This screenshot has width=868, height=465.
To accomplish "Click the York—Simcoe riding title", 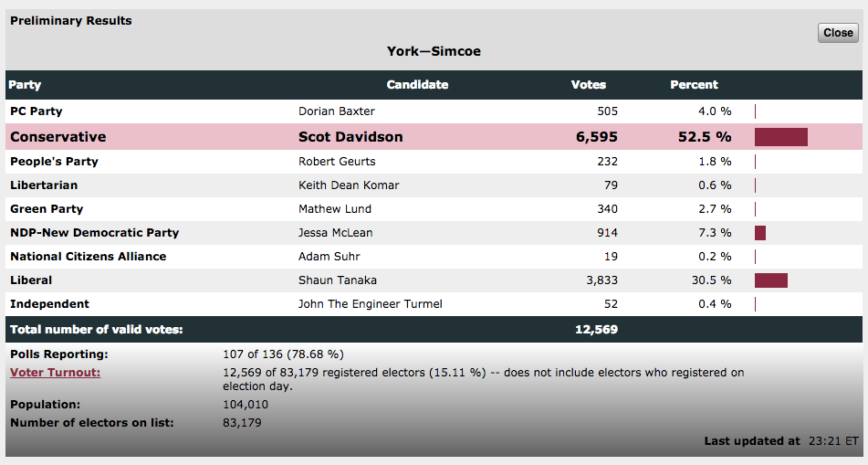I will 434,51.
